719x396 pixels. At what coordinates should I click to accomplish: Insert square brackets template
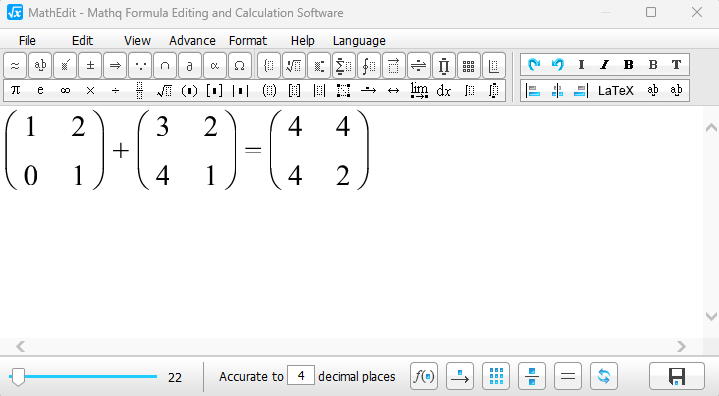[214, 90]
